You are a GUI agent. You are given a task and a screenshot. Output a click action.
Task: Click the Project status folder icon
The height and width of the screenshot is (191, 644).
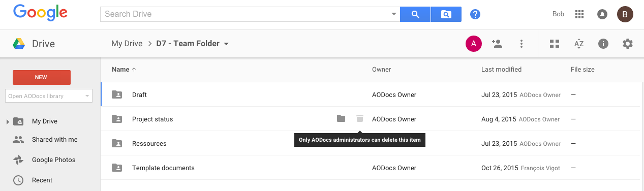point(117,119)
